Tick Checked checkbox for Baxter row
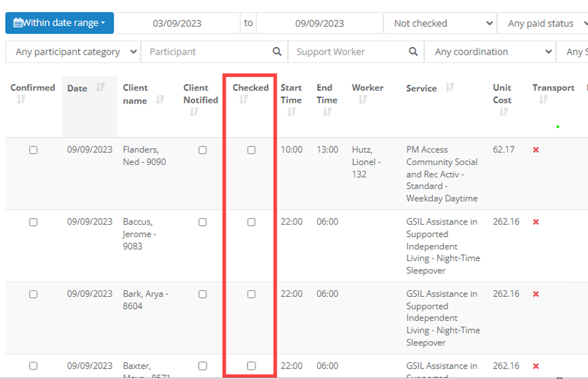This screenshot has width=588, height=379. pyautogui.click(x=251, y=366)
